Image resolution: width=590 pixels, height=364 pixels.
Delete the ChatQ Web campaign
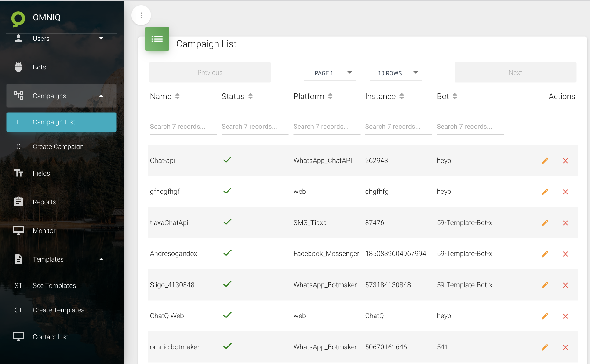coord(565,316)
